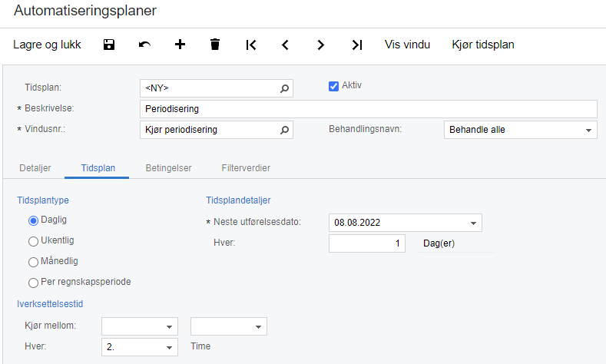Toggle the Aktiv checkbox

[333, 86]
